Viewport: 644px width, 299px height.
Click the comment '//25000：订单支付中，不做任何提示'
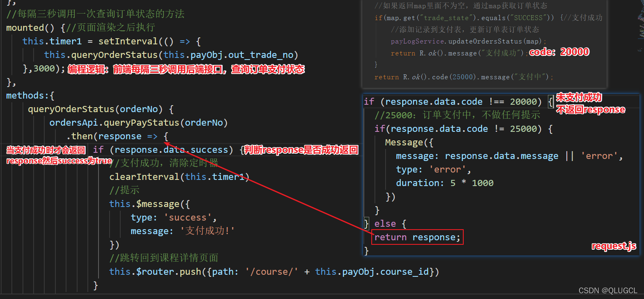pyautogui.click(x=458, y=115)
